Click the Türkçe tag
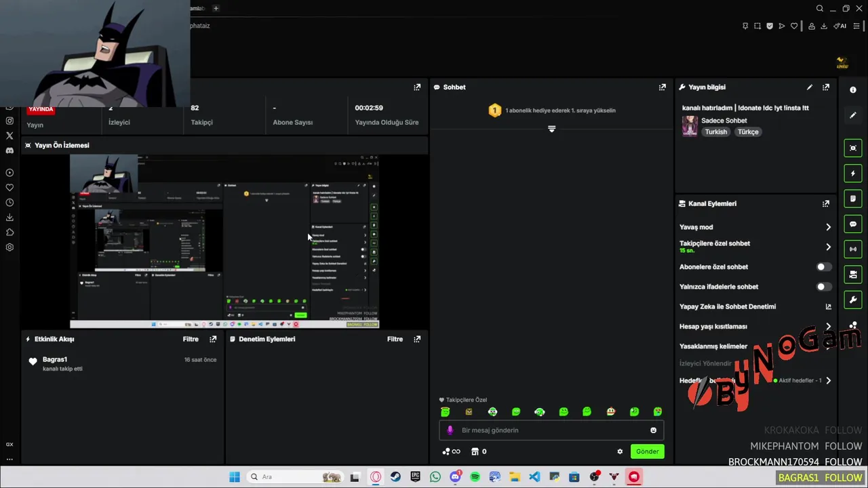Screen dimensions: 868x488 748,132
